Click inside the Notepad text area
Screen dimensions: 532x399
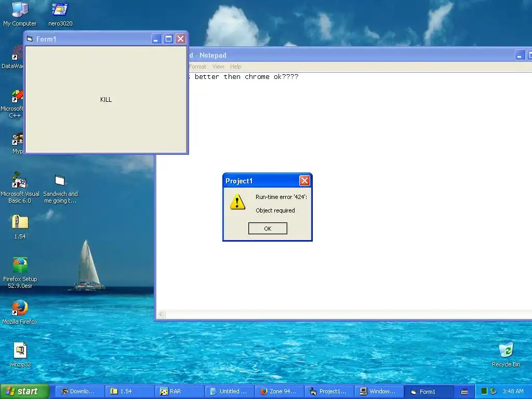click(x=343, y=191)
